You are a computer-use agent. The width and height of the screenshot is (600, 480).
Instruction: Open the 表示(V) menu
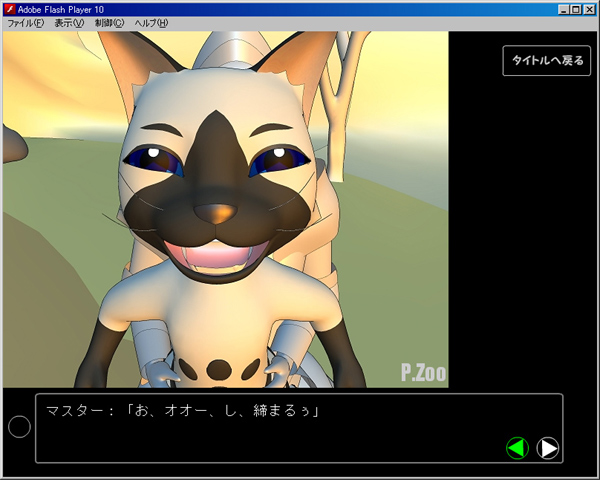(69, 23)
